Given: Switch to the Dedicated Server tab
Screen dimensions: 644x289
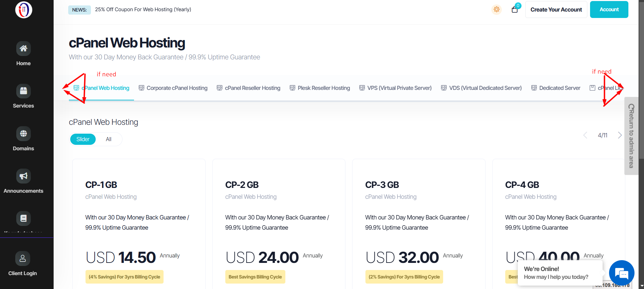Looking at the screenshot, I should [x=556, y=88].
